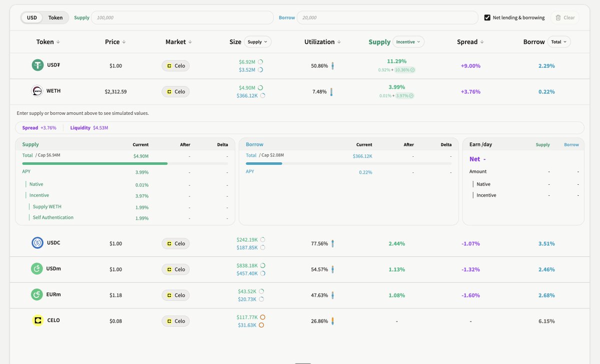Click the borrow ring icon next to $3.52M
The width and height of the screenshot is (600, 364).
260,70
